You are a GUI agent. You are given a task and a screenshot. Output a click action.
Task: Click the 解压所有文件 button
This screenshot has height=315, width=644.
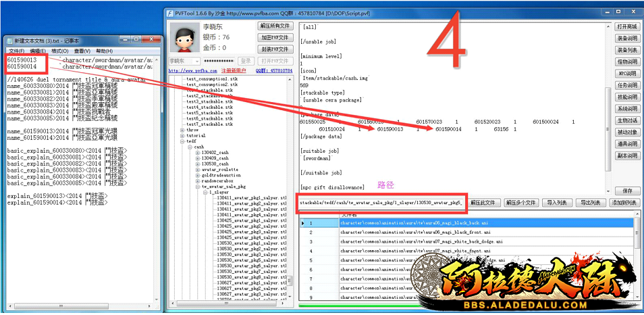tap(275, 26)
